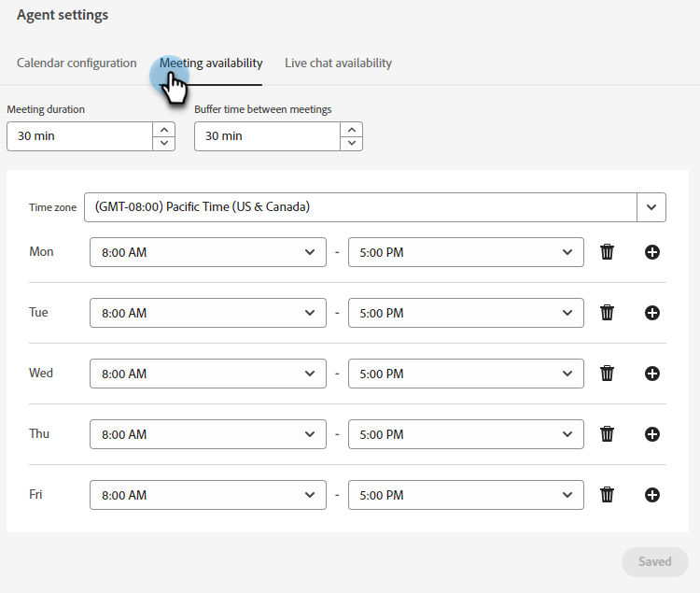Delete Wednesday's time range
The height and width of the screenshot is (593, 700).
[607, 374]
